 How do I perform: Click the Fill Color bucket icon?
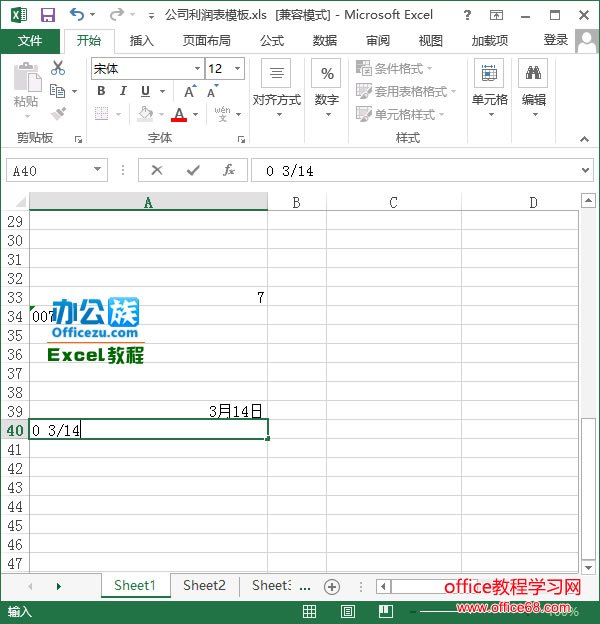click(x=145, y=114)
